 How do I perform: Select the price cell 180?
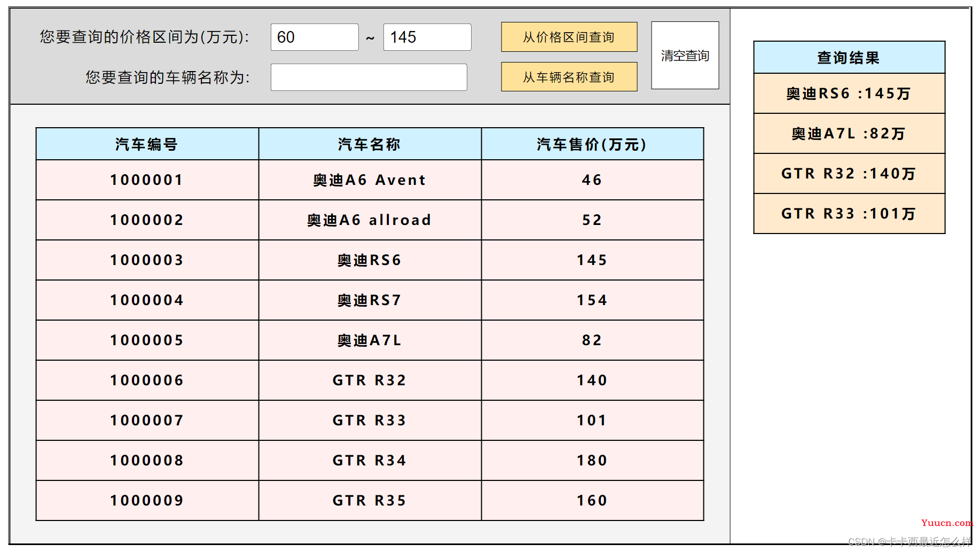coord(593,461)
